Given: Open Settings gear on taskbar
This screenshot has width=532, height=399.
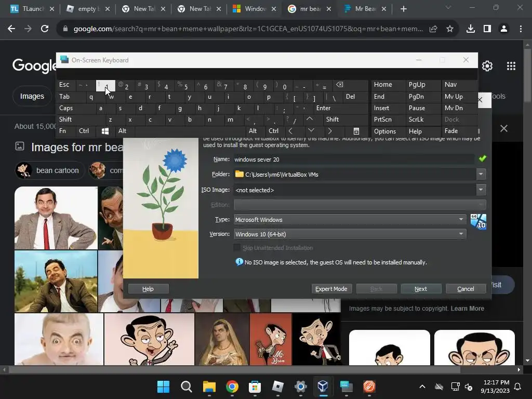Looking at the screenshot, I should [301, 387].
